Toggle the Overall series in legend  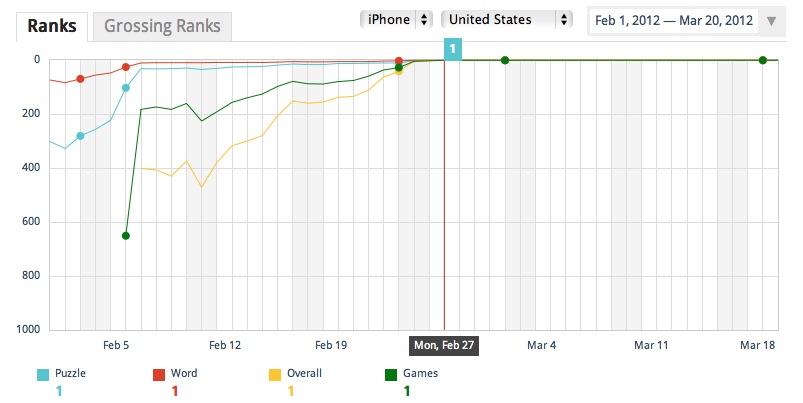[304, 373]
